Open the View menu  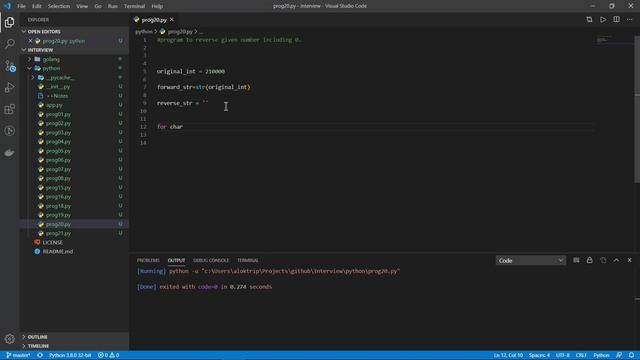[x=82, y=6]
